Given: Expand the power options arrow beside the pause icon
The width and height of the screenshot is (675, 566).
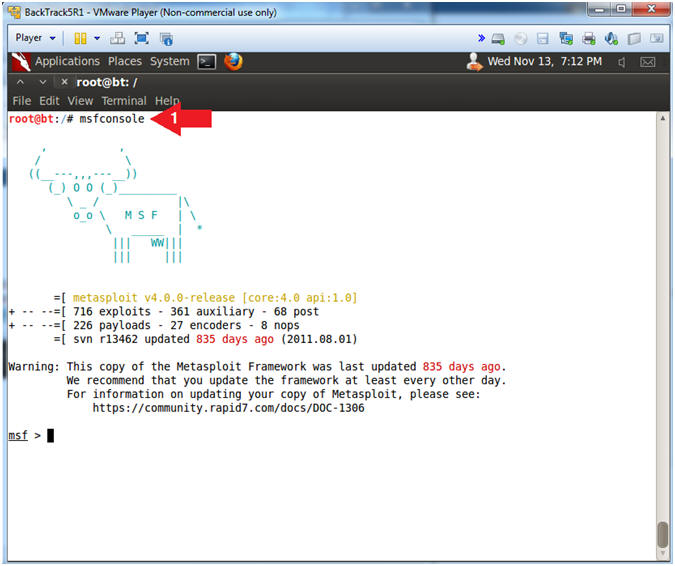Looking at the screenshot, I should tap(97, 39).
